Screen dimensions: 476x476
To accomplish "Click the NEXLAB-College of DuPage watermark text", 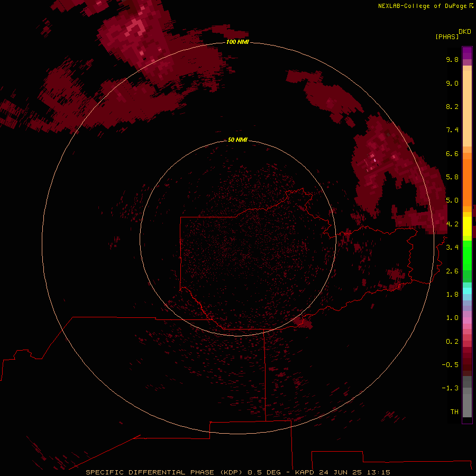I will tap(423, 6).
